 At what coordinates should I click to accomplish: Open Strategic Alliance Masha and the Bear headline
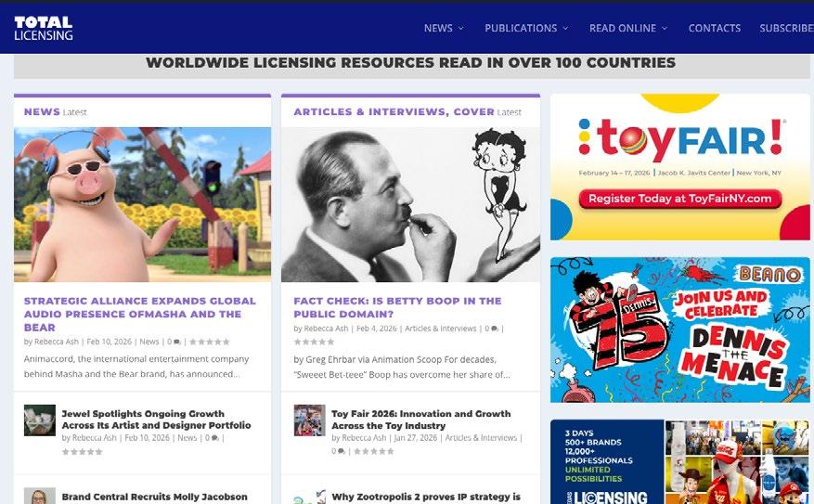click(140, 314)
